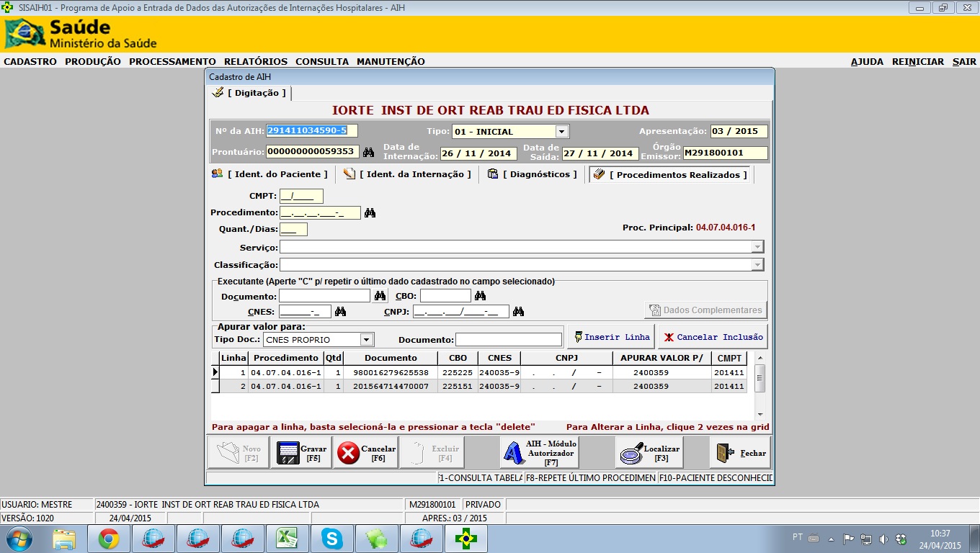
Task: Open the Tipo dropdown showing 01 - INICIAL
Action: [x=561, y=132]
